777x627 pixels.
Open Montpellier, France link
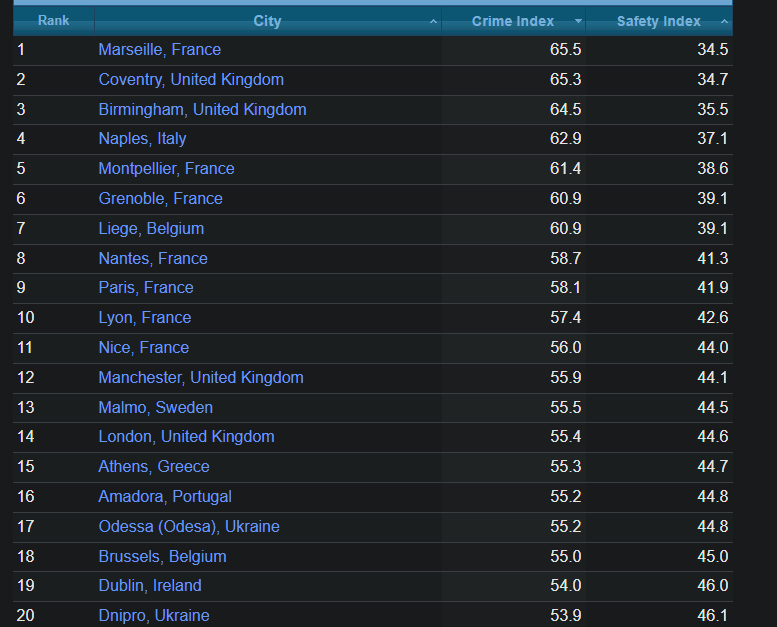[166, 169]
